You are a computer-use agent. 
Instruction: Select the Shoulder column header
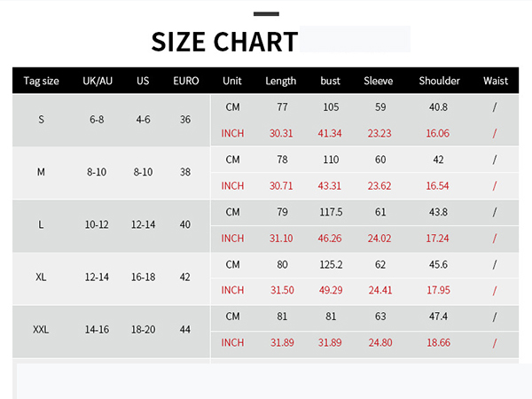pyautogui.click(x=439, y=81)
